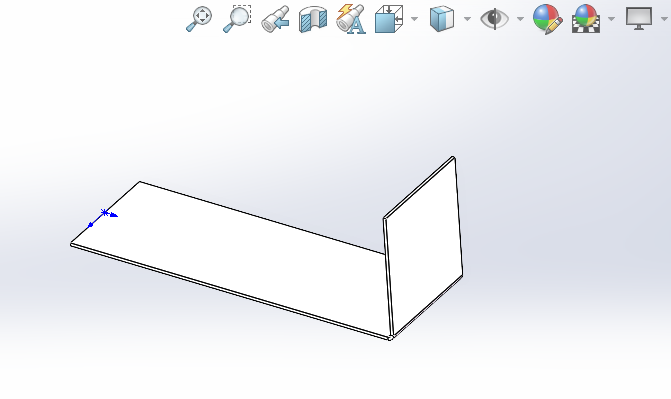Activate the Section View tool

click(x=313, y=19)
